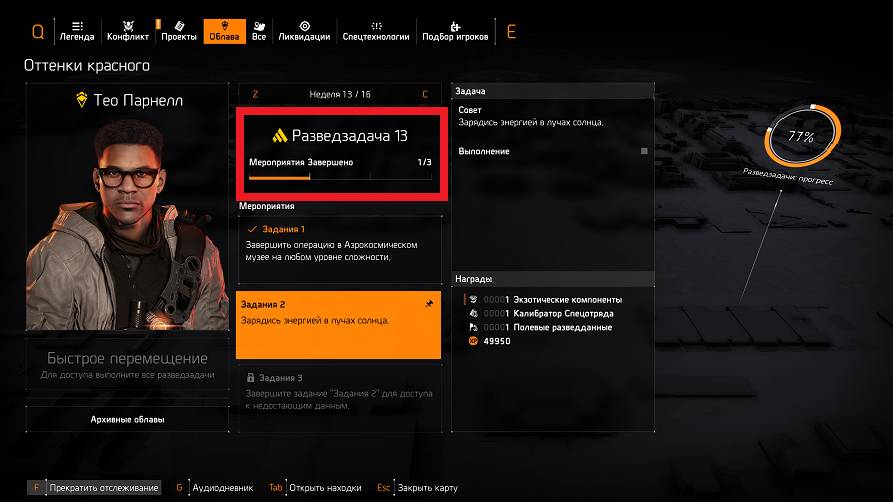Toggle the pin on Задания 2
Screen dimensions: 893x502
click(429, 304)
